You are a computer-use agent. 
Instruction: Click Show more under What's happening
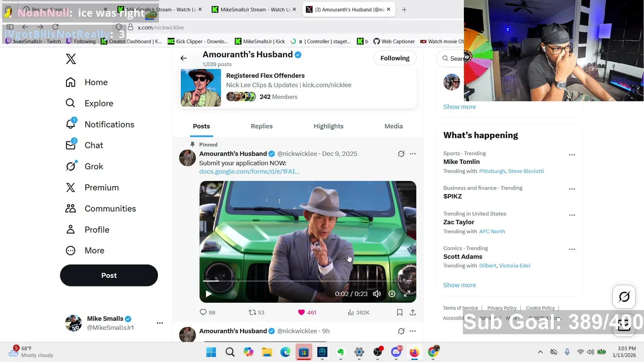coord(459,285)
